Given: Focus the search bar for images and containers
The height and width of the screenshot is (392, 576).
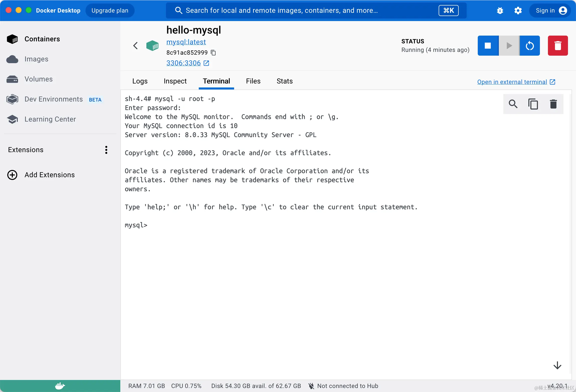Looking at the screenshot, I should tap(316, 11).
